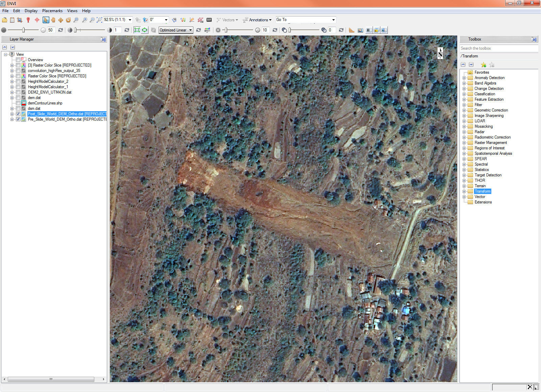This screenshot has height=392, width=541.
Task: Click the Fly tool four-arrow icon
Action: click(61, 20)
